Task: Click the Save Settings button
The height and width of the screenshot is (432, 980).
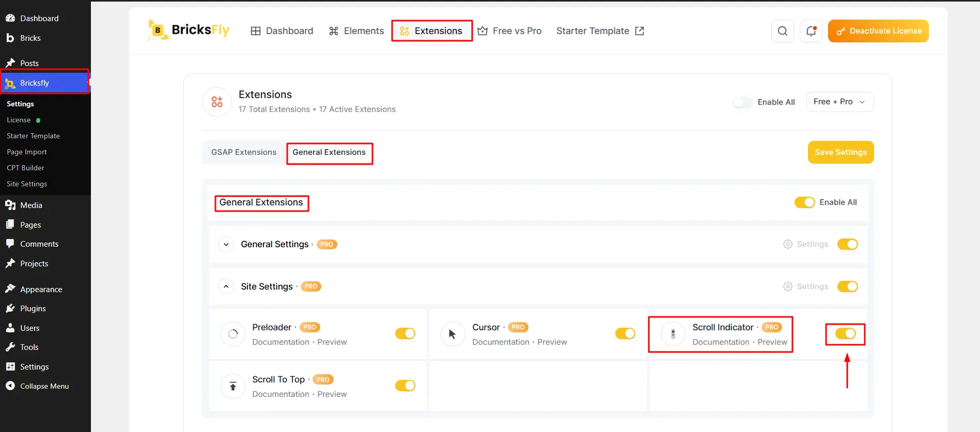Action: pyautogui.click(x=841, y=152)
